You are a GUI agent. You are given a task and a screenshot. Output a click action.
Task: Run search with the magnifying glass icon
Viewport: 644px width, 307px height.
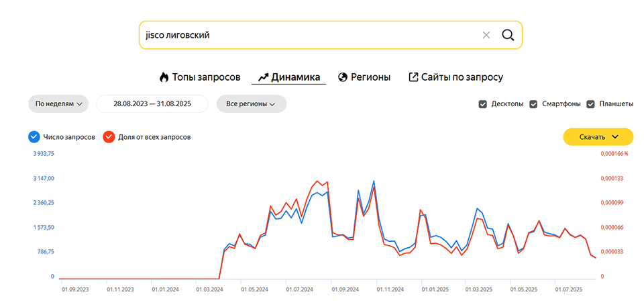pos(508,36)
